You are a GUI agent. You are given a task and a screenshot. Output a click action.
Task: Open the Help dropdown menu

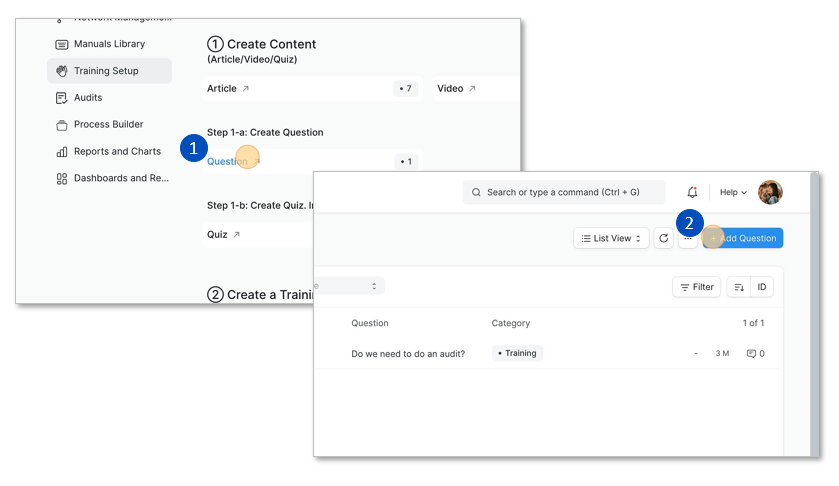tap(733, 192)
